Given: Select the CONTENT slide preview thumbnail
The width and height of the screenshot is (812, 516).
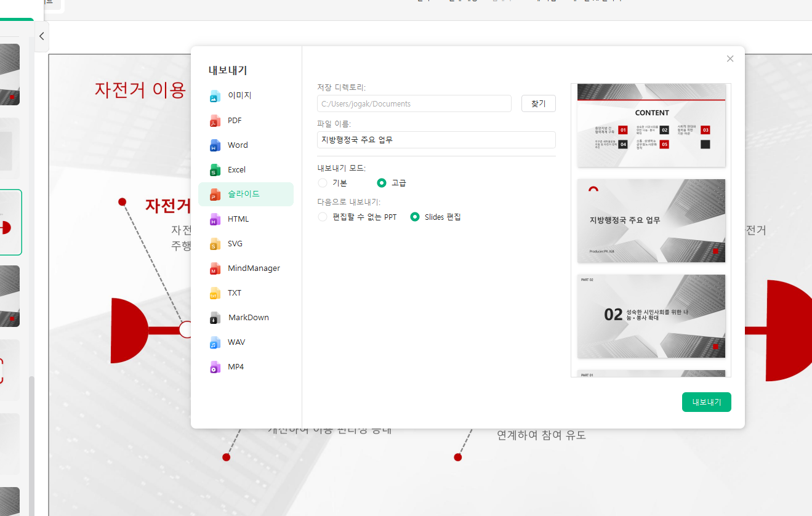Looking at the screenshot, I should (x=651, y=125).
